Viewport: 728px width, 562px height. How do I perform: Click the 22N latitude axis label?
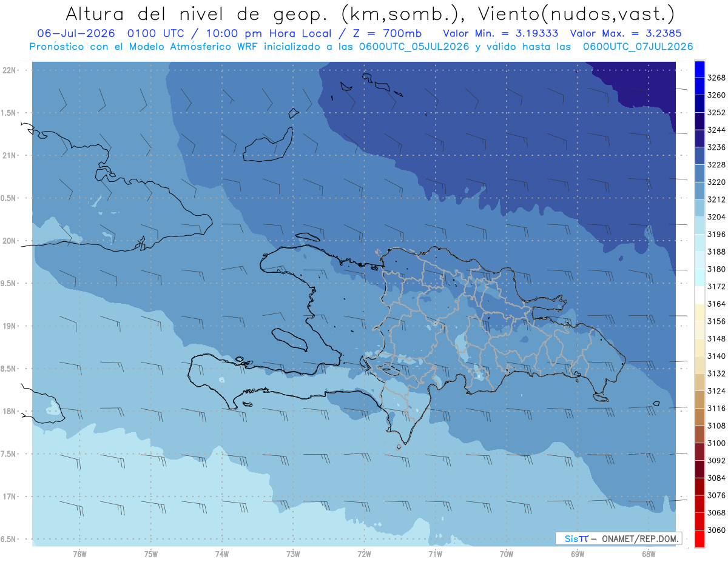coord(10,70)
